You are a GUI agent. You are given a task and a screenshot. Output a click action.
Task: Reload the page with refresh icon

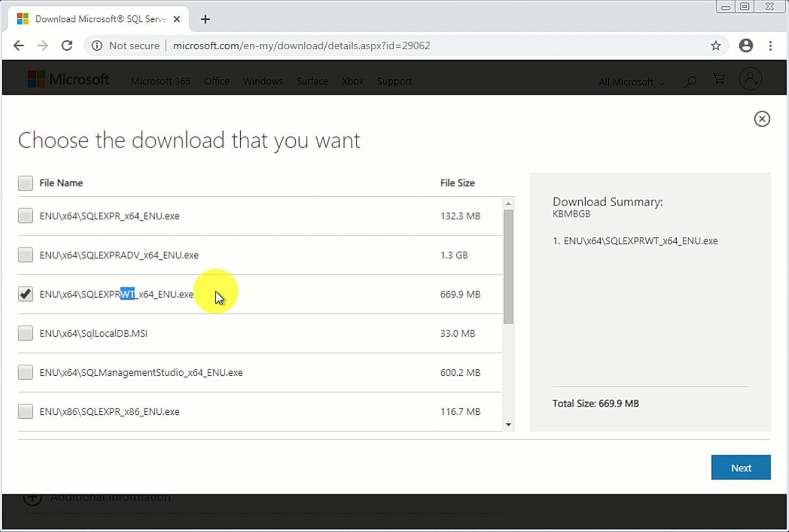pos(67,45)
